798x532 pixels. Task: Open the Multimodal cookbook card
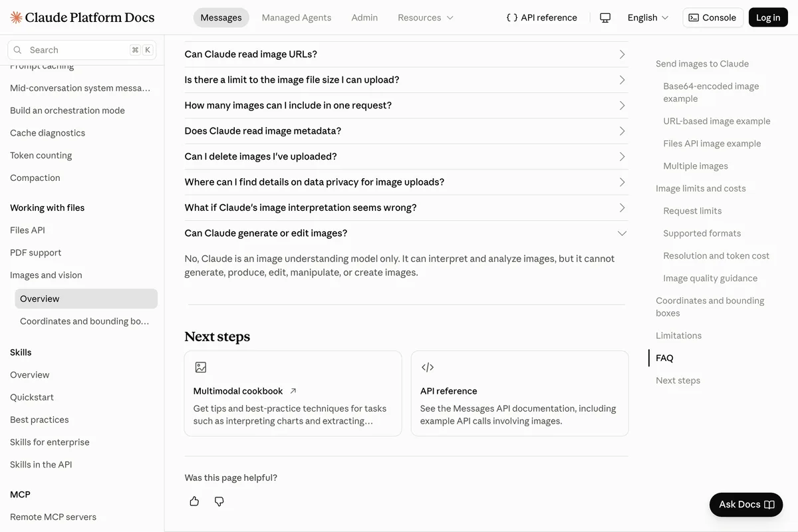(293, 394)
